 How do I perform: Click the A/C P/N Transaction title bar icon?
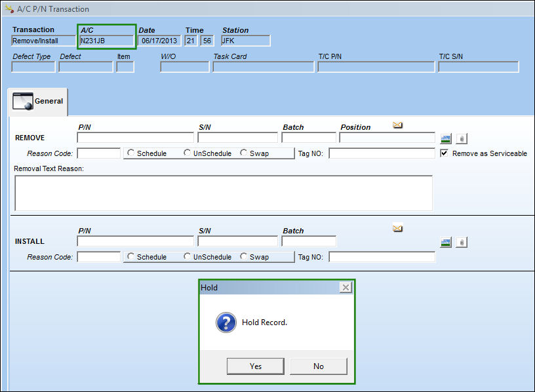9,9
